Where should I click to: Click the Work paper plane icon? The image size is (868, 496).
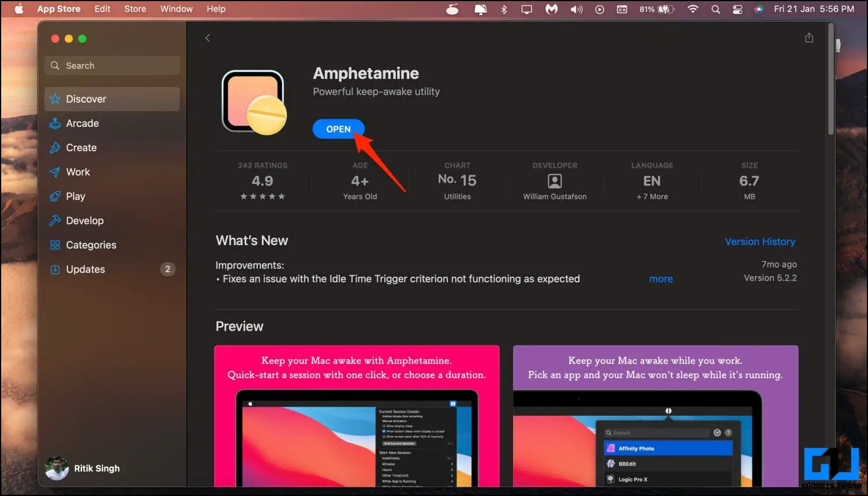[55, 172]
